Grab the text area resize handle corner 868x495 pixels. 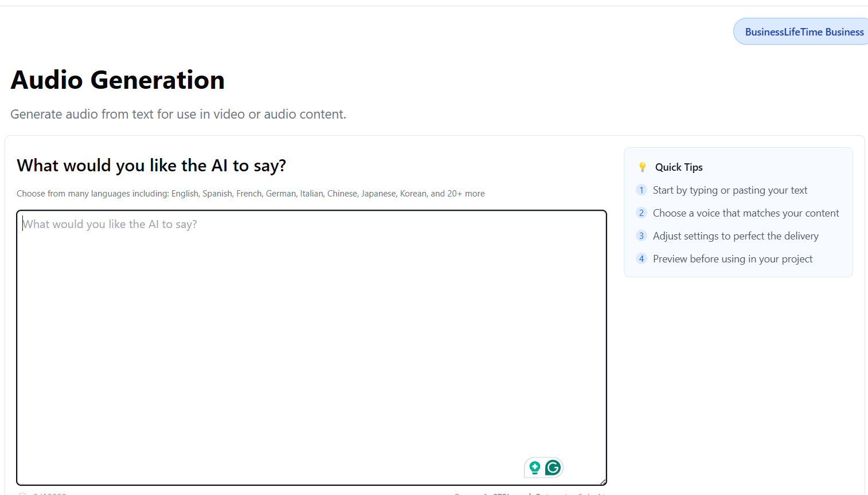tap(603, 482)
